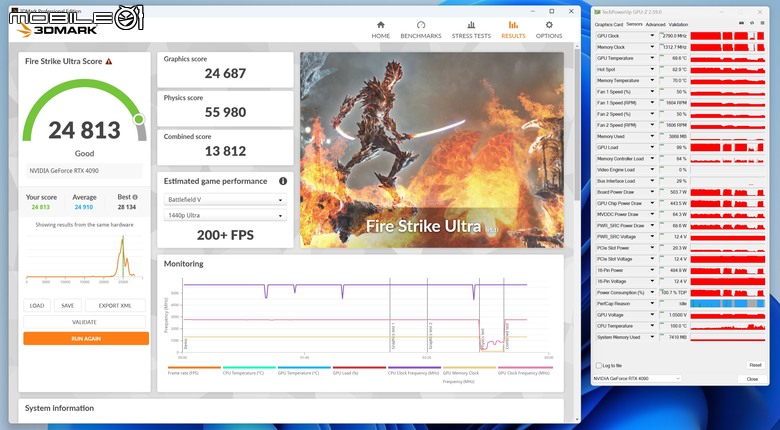Switch to the Sensors tab

pyautogui.click(x=634, y=24)
